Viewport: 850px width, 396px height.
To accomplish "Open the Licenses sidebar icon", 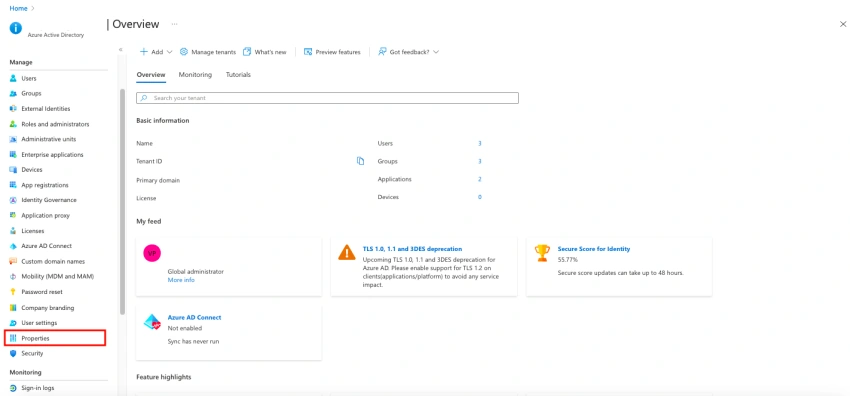I will point(14,231).
